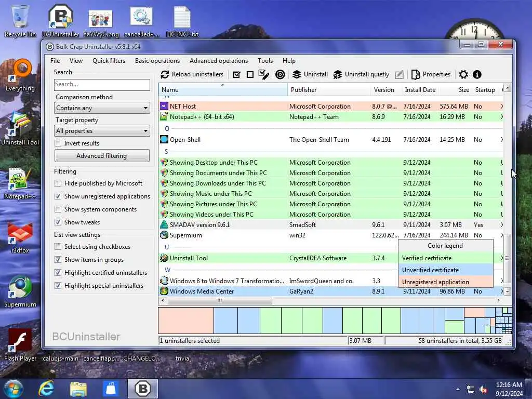Collapse the W group header
532x399 pixels.
(167, 270)
